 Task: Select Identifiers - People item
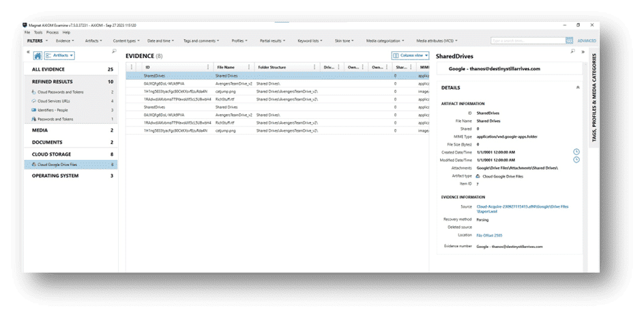click(71, 110)
